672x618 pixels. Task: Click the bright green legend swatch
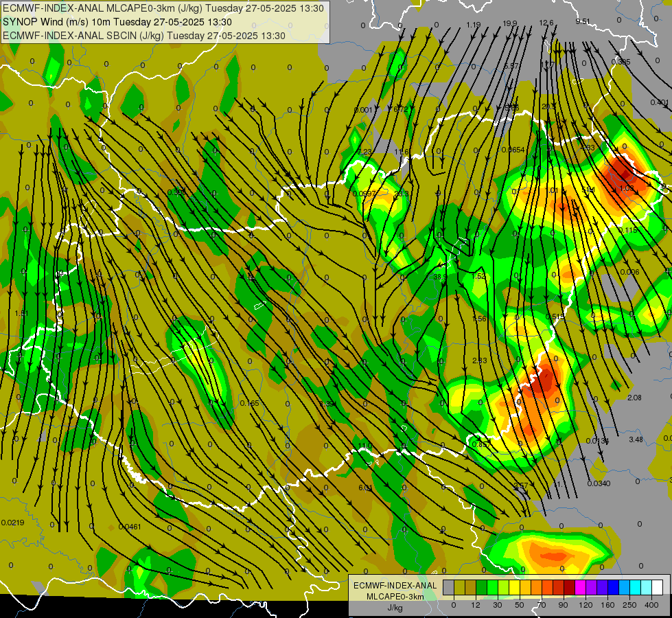492,588
